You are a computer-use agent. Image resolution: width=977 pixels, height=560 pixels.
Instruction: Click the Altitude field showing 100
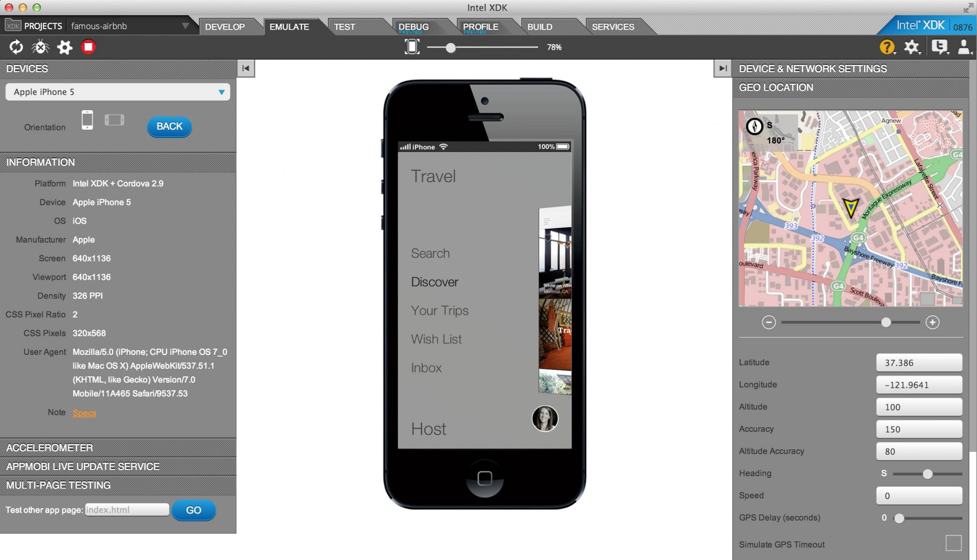point(919,407)
